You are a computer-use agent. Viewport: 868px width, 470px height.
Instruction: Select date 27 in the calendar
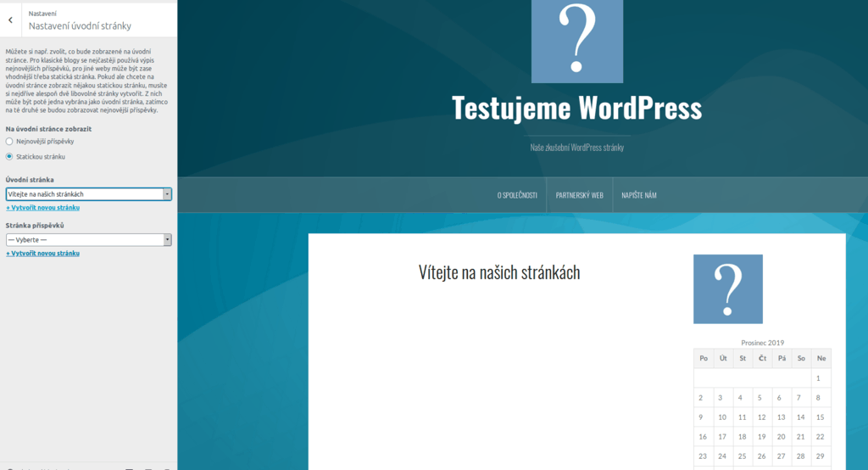click(781, 456)
